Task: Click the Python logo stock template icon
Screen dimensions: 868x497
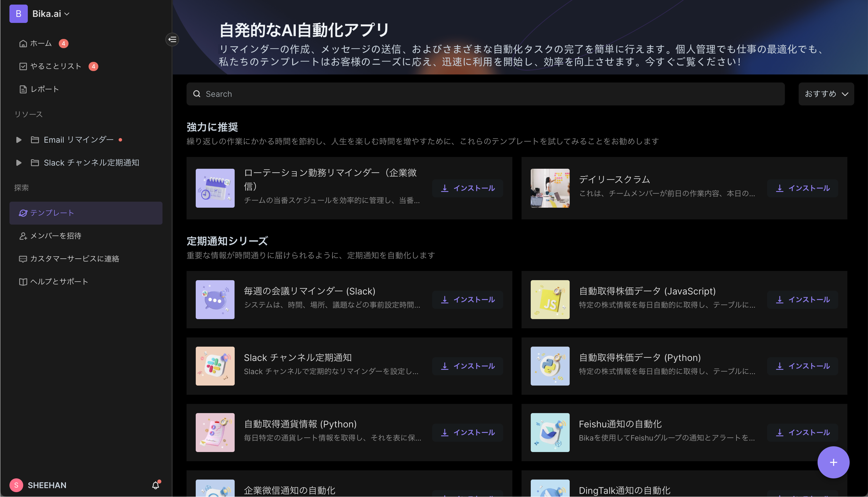Action: pos(550,366)
